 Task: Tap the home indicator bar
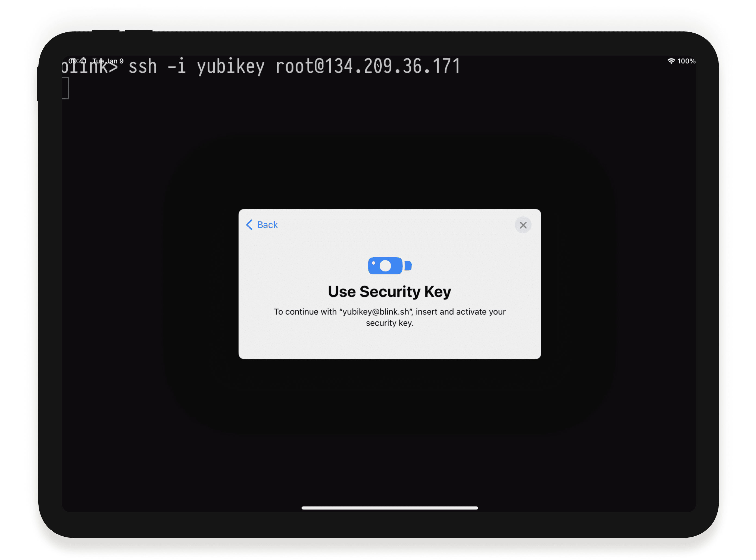[x=389, y=508]
